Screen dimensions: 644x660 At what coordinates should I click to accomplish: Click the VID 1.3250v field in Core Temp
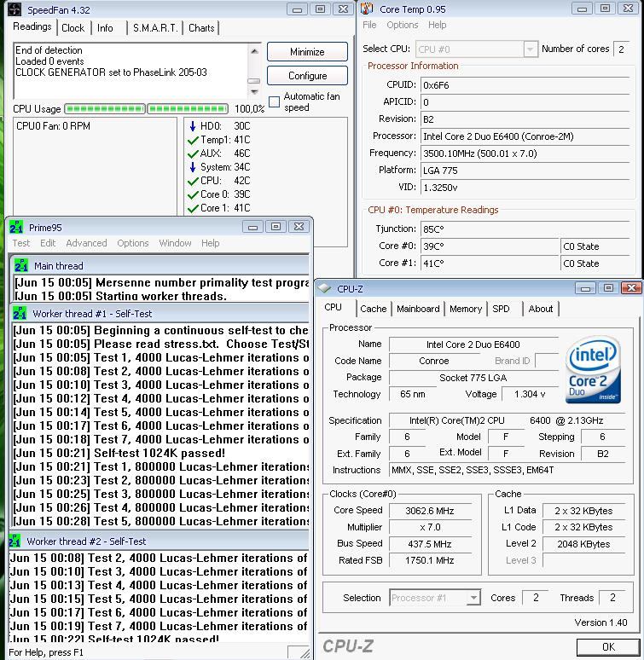pyautogui.click(x=525, y=188)
